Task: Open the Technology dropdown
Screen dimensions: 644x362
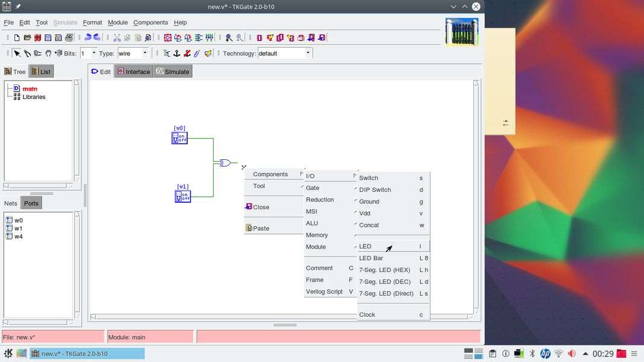Action: [x=308, y=53]
